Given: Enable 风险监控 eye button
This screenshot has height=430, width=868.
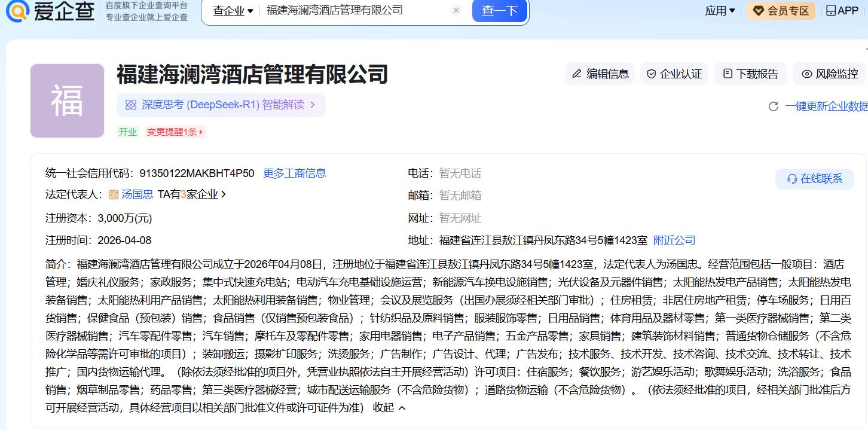Looking at the screenshot, I should coord(829,74).
